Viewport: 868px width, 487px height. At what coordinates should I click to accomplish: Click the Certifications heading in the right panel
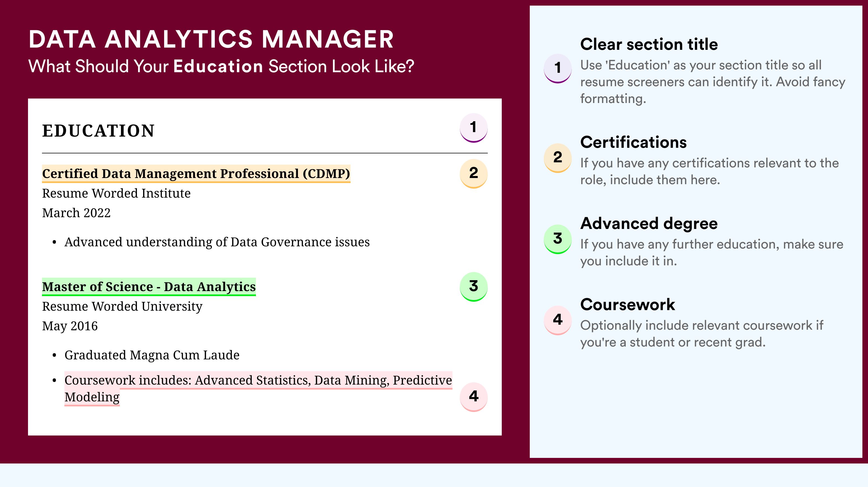[633, 142]
